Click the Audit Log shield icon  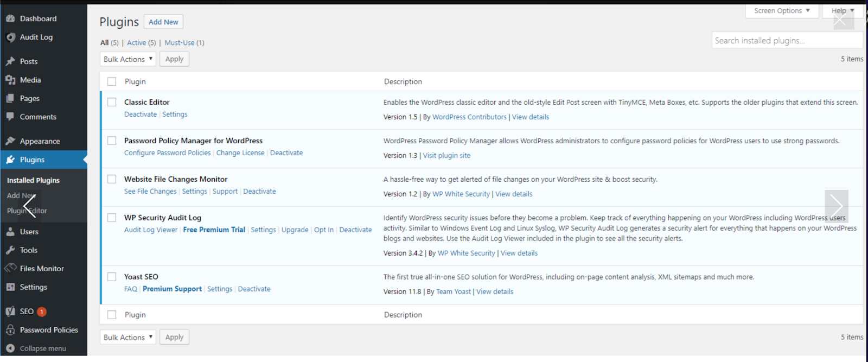(10, 37)
